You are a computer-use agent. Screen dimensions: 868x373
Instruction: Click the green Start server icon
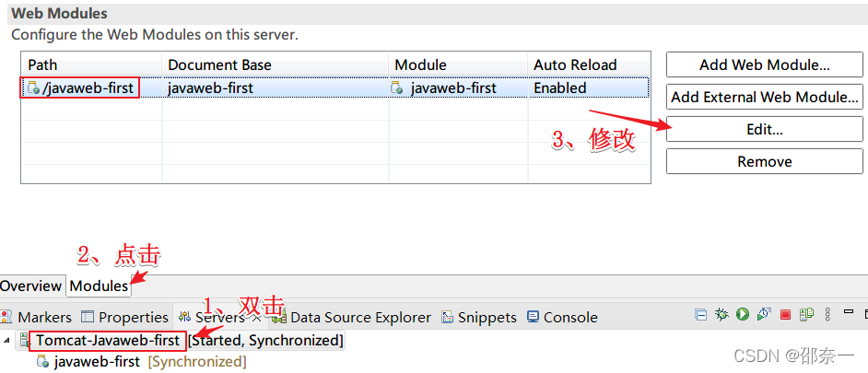[743, 315]
